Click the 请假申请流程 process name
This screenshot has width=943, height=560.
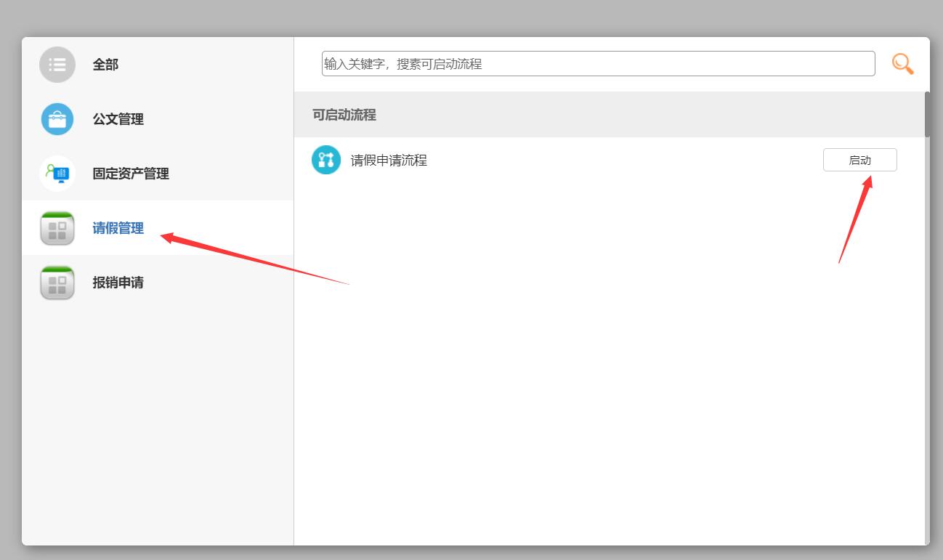coord(389,161)
